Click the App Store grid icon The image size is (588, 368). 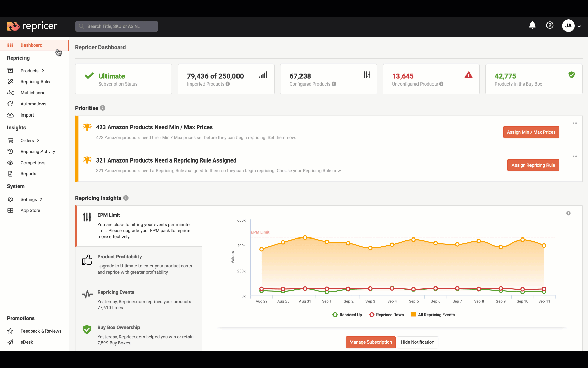(x=10, y=211)
